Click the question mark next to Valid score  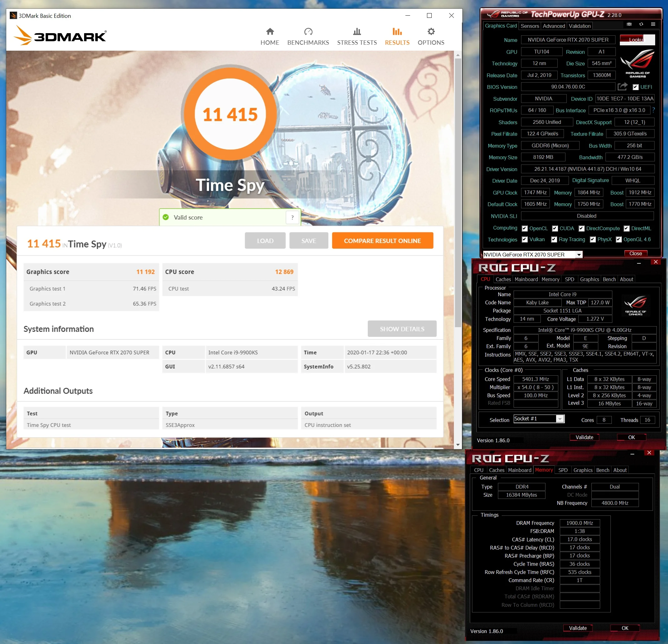click(292, 217)
